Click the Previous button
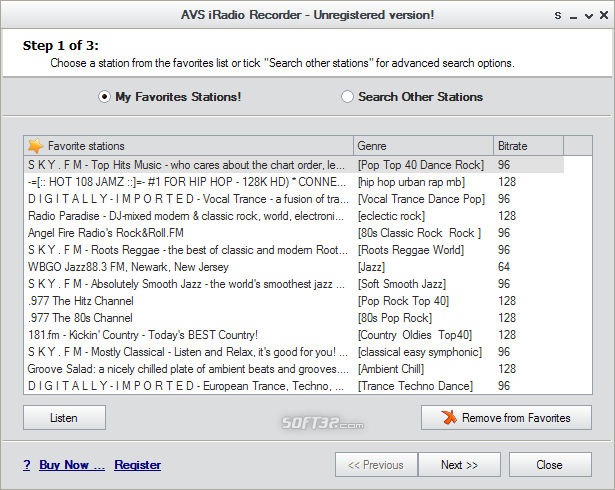The width and height of the screenshot is (615, 490). coord(376,465)
